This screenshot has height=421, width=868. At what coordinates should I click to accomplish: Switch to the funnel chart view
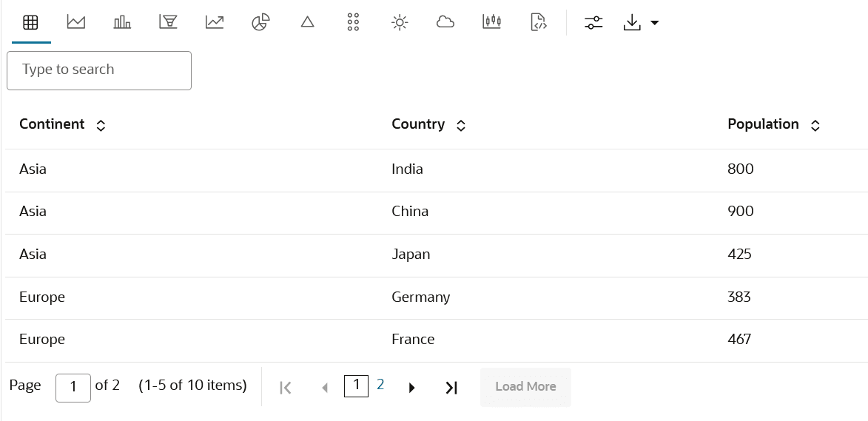168,22
